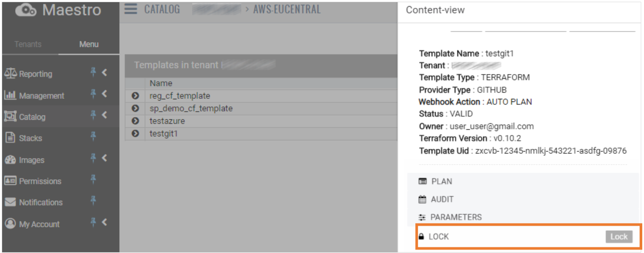Open the AWS-EUCENTRAL breadcrumb link
Viewport: 644px width, 253px height.
pyautogui.click(x=287, y=9)
